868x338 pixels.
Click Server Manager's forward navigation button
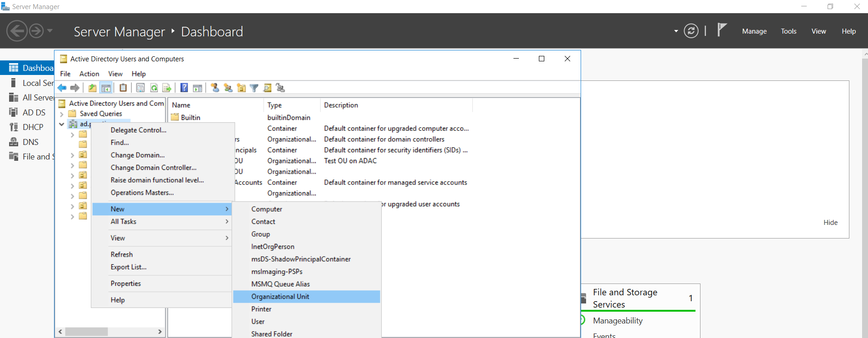click(36, 31)
